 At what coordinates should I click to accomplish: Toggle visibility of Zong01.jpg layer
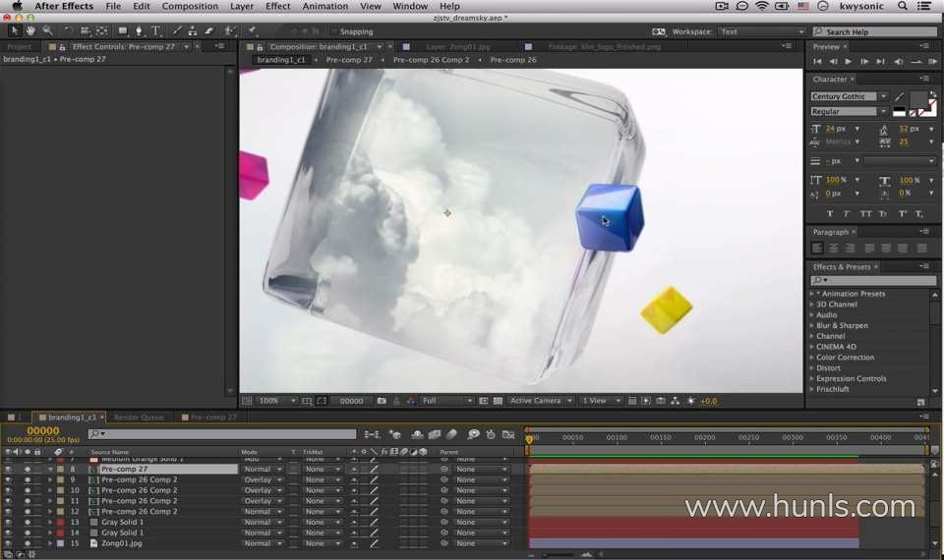8,543
